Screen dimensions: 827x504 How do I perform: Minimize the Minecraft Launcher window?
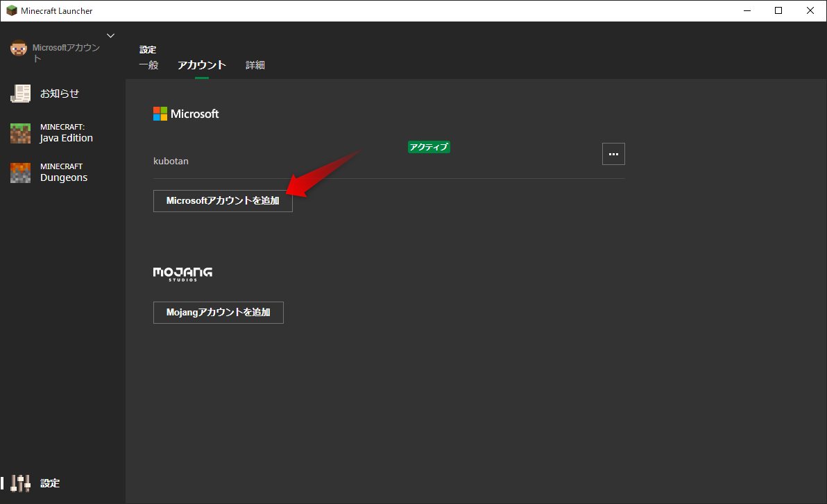pos(747,10)
